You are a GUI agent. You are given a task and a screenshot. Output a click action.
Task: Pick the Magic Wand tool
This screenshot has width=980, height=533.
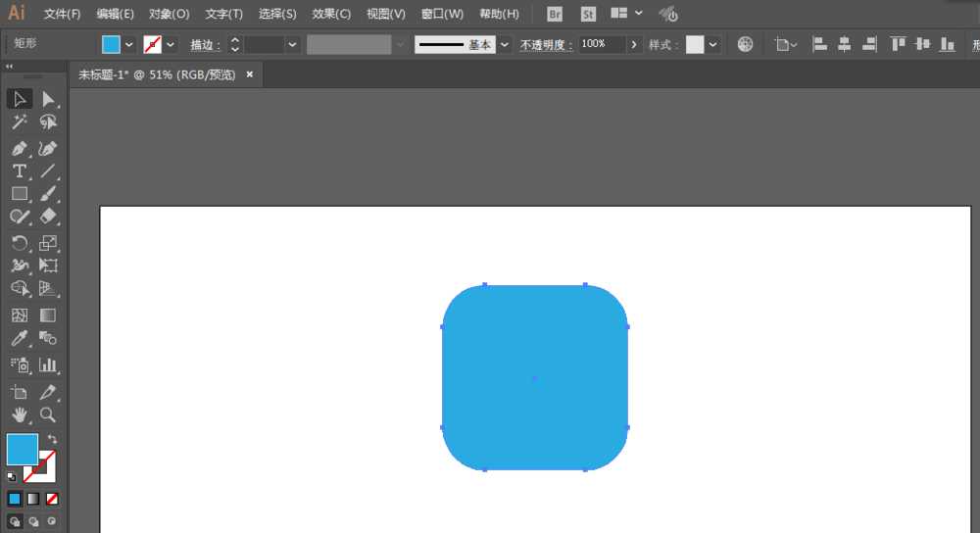[x=19, y=122]
